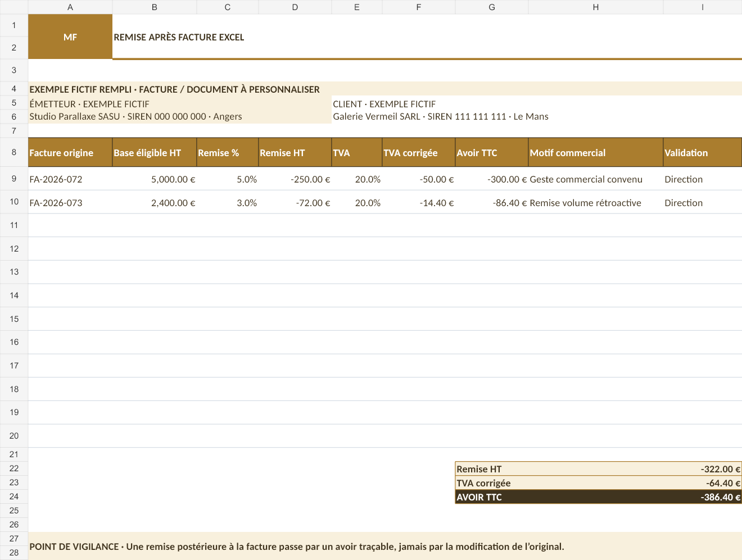Click the -50.00 € TVA corrigée cell

coord(419,179)
